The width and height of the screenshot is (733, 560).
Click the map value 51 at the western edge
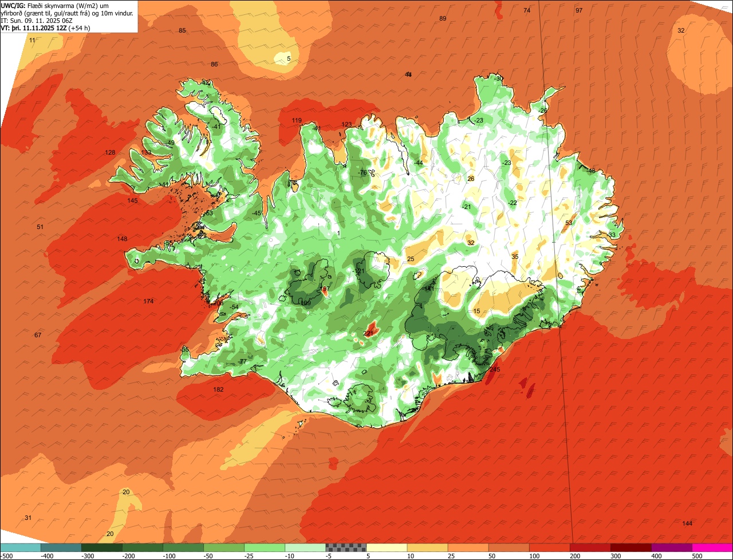click(x=40, y=227)
